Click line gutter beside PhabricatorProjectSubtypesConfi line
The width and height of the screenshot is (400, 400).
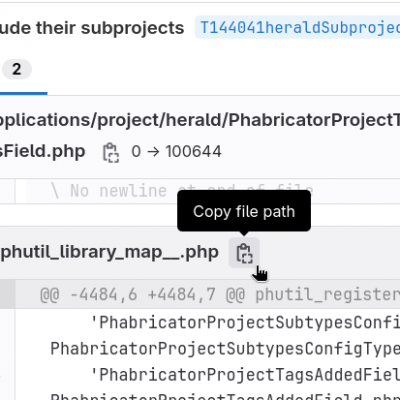tap(7, 322)
